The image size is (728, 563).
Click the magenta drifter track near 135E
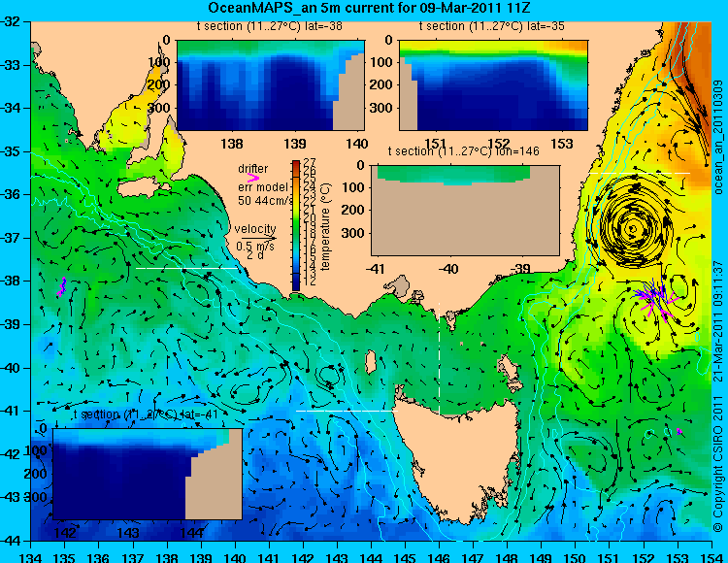pyautogui.click(x=61, y=286)
